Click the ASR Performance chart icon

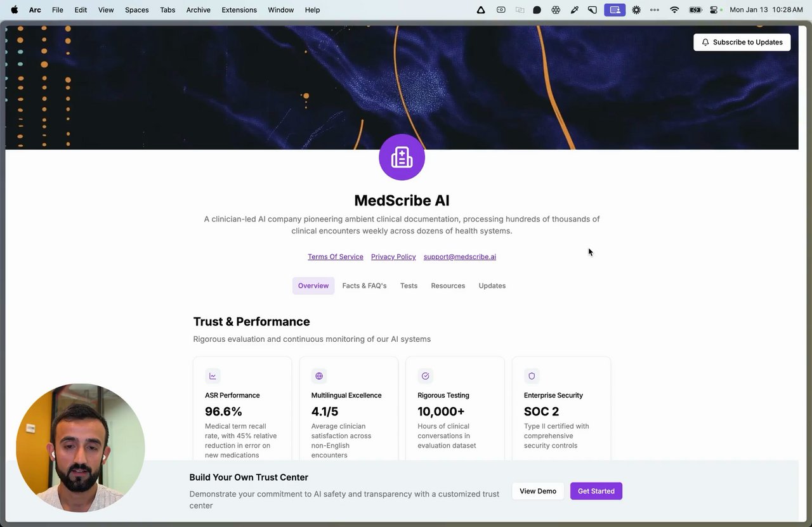(213, 376)
